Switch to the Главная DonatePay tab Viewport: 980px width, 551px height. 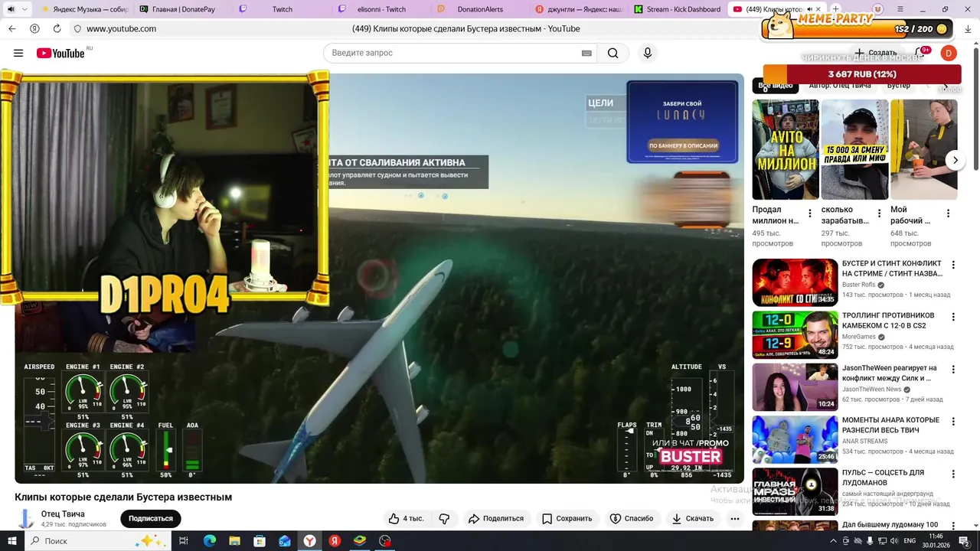(x=184, y=9)
